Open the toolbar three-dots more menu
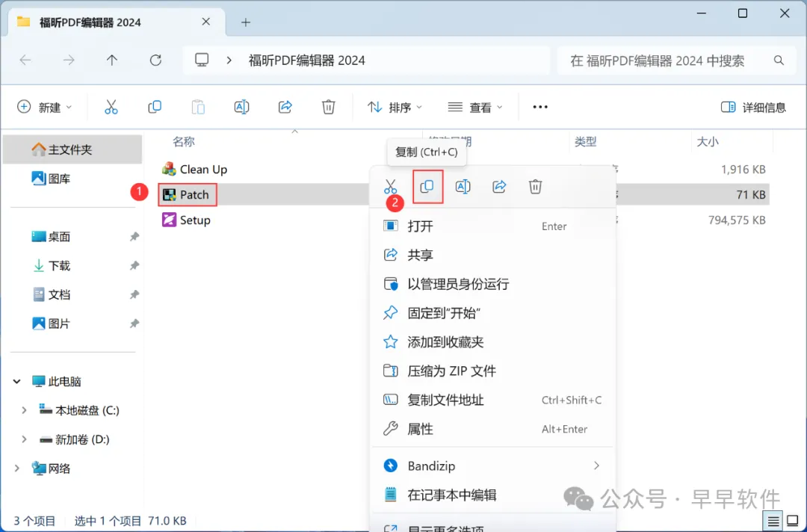807x532 pixels. coord(540,107)
